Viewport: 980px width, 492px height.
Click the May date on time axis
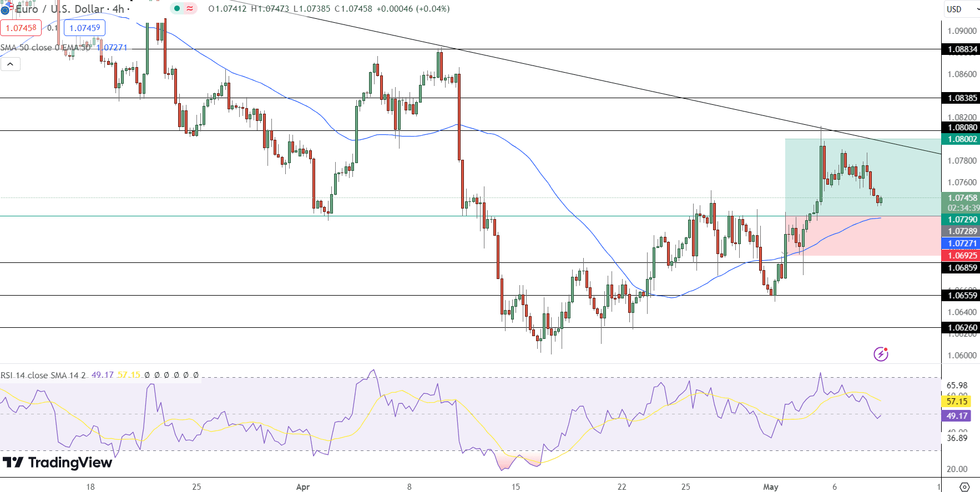click(771, 487)
